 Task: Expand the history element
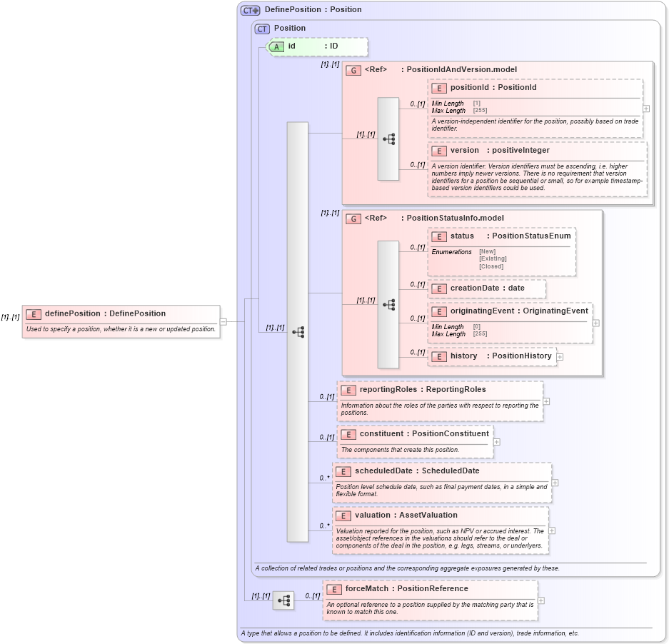coord(560,356)
